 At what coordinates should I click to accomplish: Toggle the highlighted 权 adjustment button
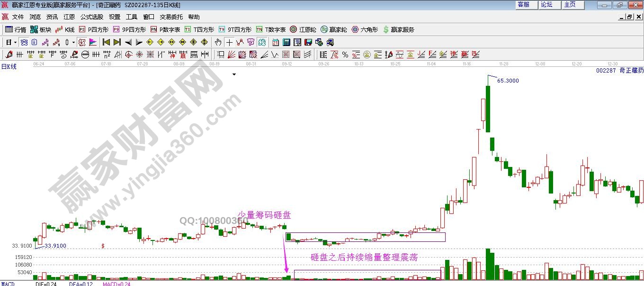81,42
